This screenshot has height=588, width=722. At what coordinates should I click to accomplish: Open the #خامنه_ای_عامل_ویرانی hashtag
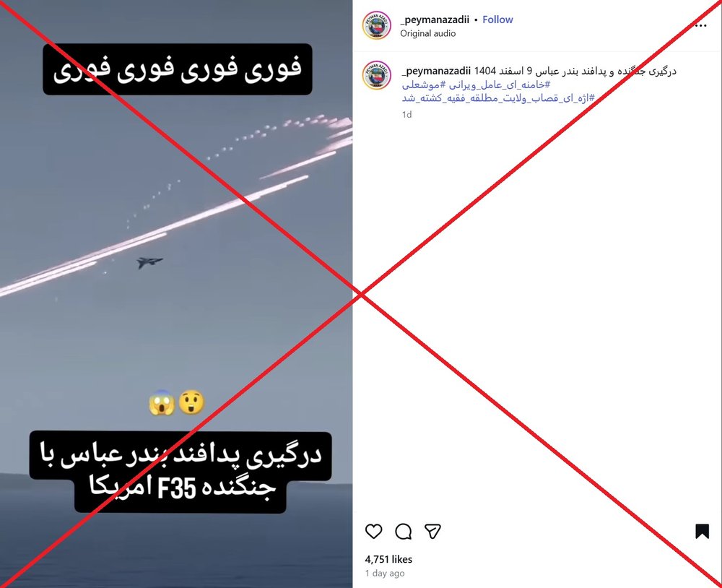click(502, 85)
